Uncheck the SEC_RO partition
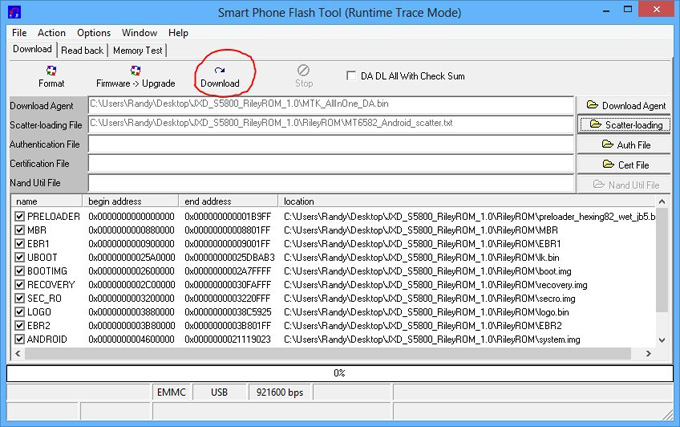 [x=20, y=298]
